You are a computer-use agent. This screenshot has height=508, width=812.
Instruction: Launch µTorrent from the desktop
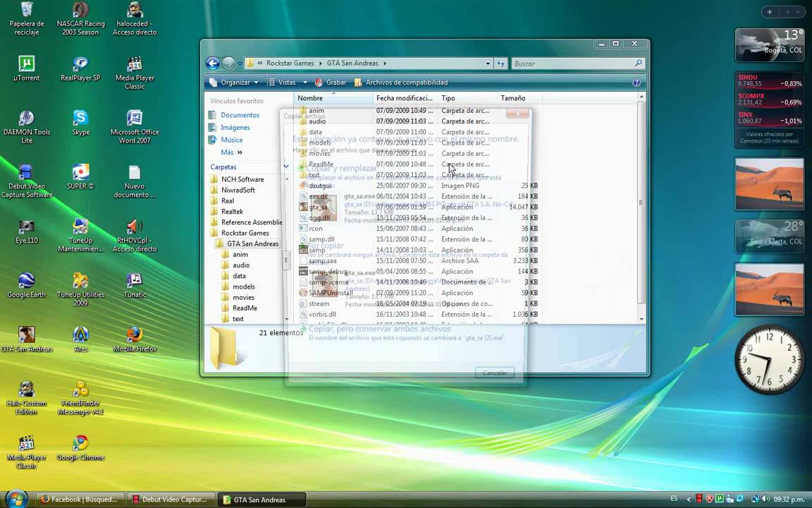tap(26, 69)
